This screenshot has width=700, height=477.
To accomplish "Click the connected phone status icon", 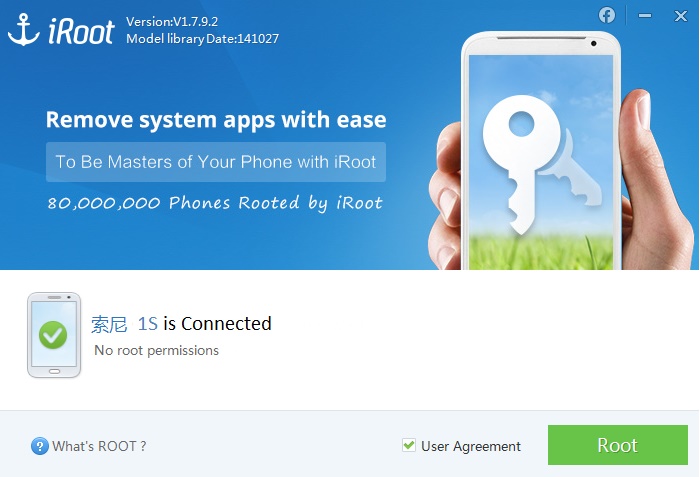I will (x=54, y=335).
